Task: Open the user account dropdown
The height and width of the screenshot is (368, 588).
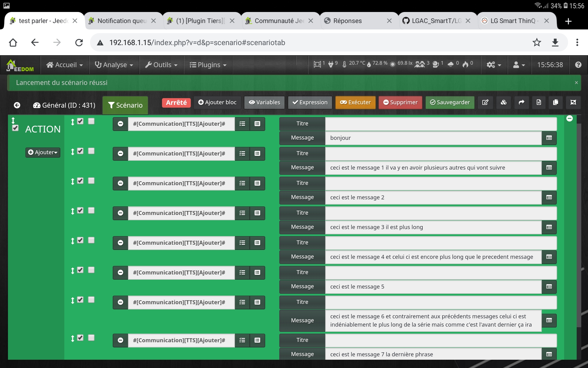Action: pyautogui.click(x=519, y=65)
